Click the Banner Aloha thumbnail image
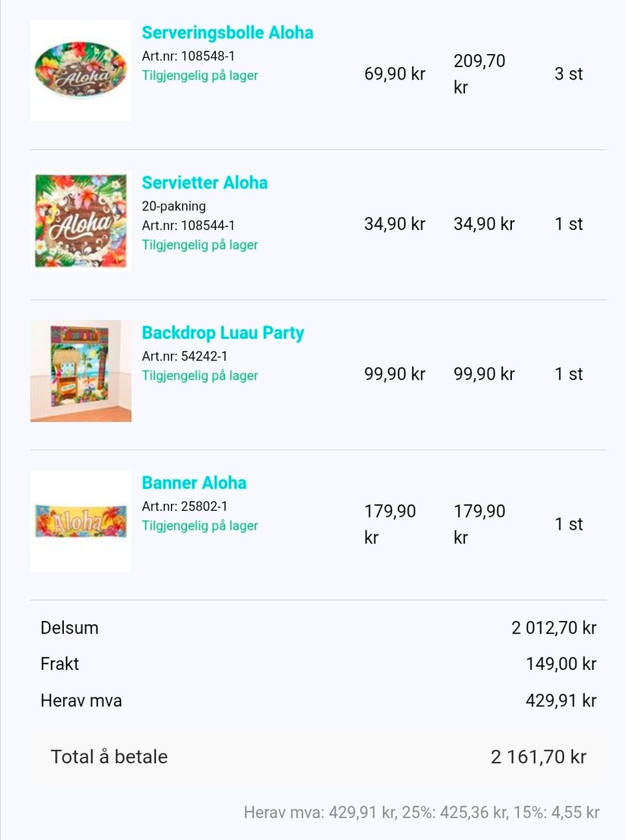This screenshot has height=840, width=626. pos(81,521)
